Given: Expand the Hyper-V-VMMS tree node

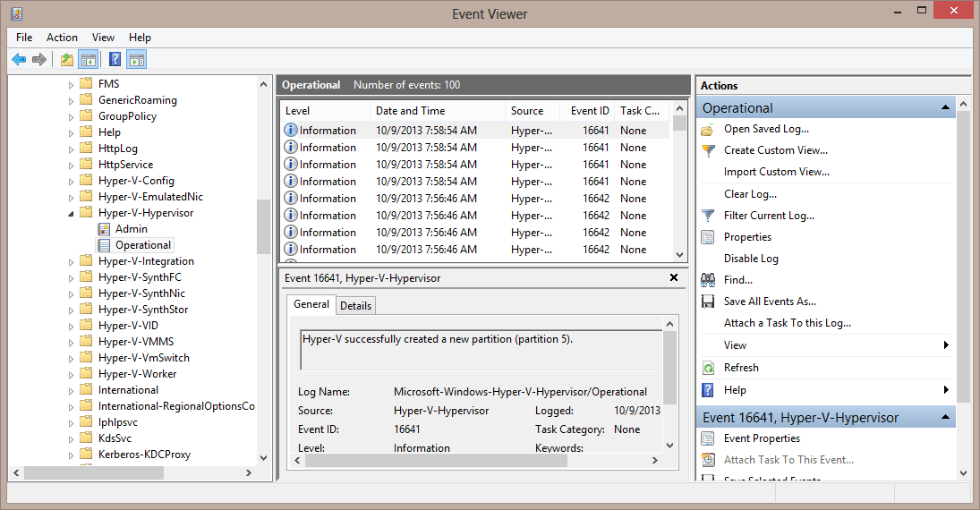Looking at the screenshot, I should tap(71, 343).
